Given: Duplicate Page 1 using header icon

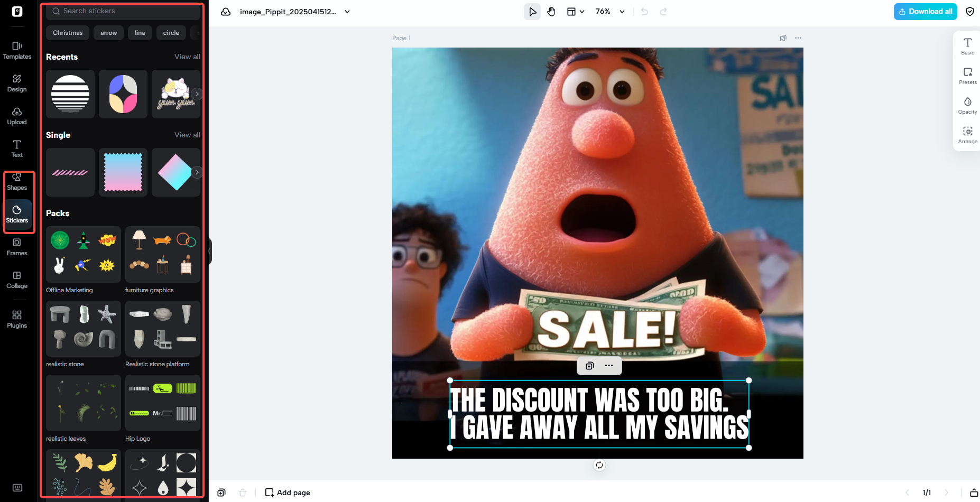Looking at the screenshot, I should (x=783, y=38).
